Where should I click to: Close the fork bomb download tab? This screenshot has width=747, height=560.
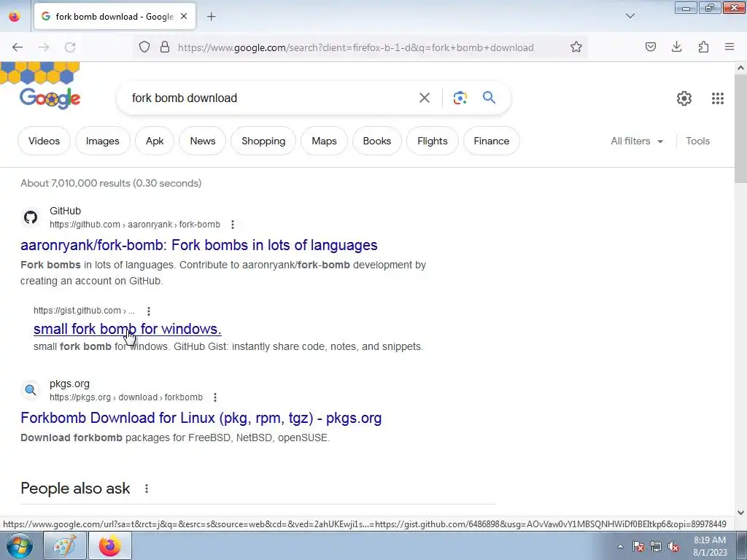(184, 16)
